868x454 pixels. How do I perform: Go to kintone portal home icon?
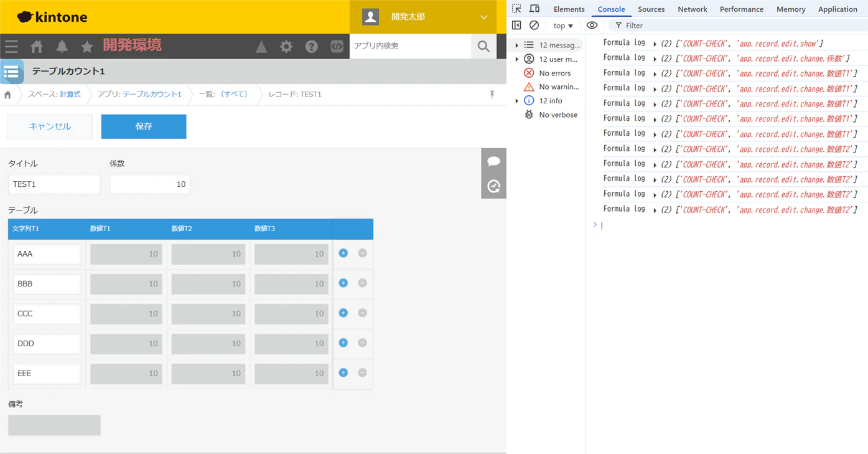(37, 47)
